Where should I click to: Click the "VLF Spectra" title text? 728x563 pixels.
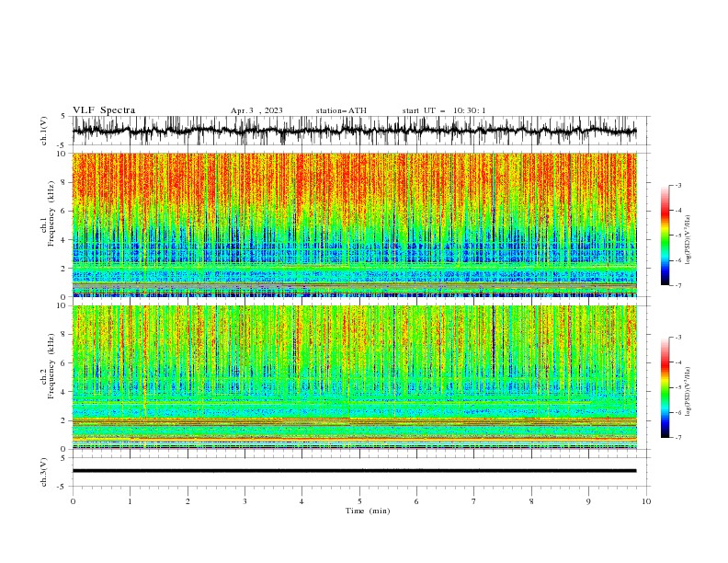(x=104, y=110)
